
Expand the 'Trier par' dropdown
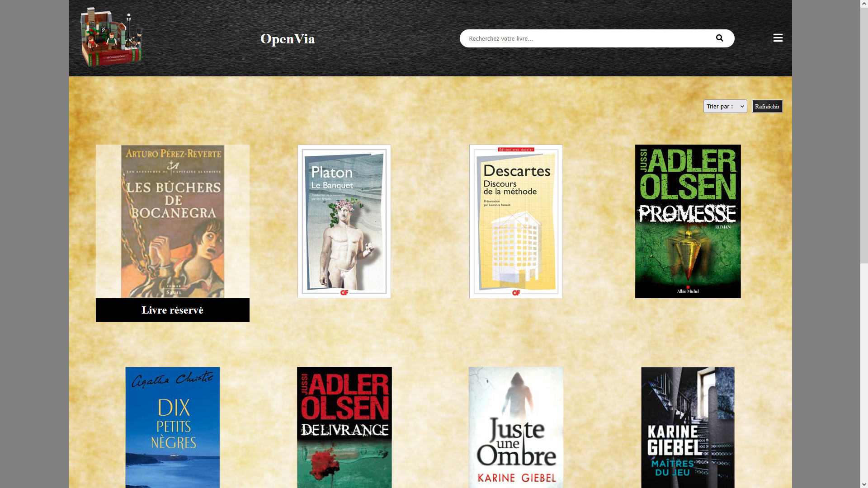[725, 106]
